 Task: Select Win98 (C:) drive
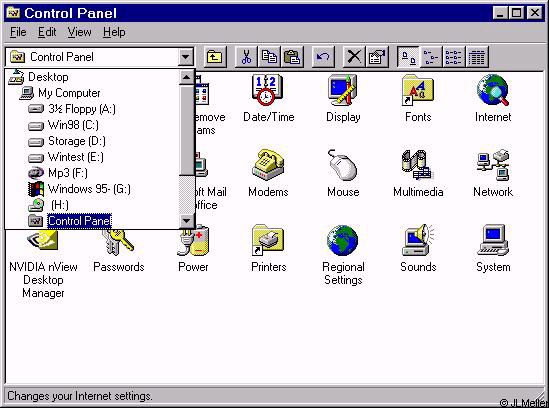(92, 125)
